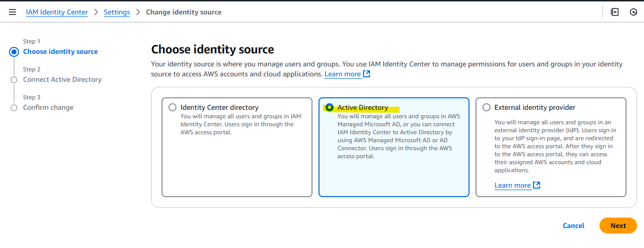Click the Cancel button

pyautogui.click(x=573, y=226)
